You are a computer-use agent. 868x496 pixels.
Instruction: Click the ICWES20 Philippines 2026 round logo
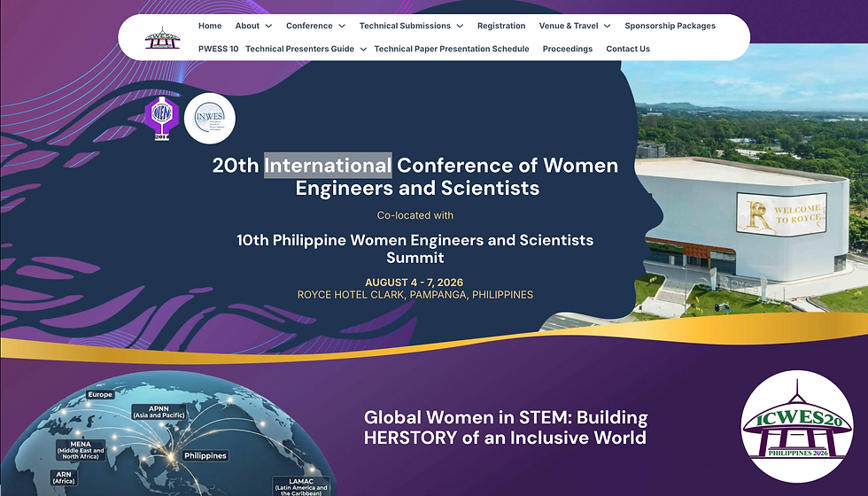[x=796, y=426]
